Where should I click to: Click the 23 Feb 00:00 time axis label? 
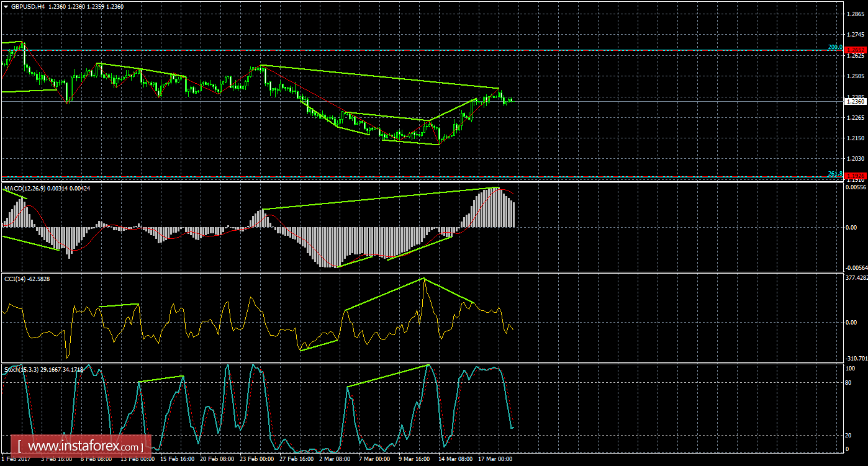256,459
